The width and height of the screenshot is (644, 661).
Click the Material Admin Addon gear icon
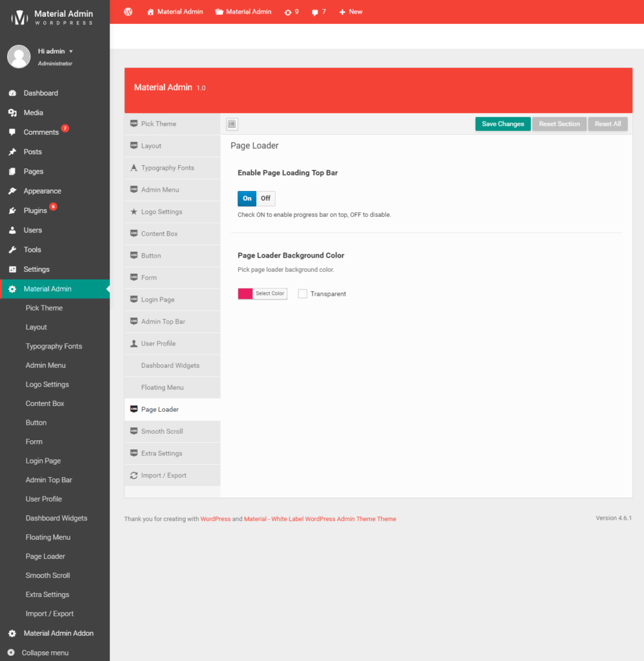point(12,633)
